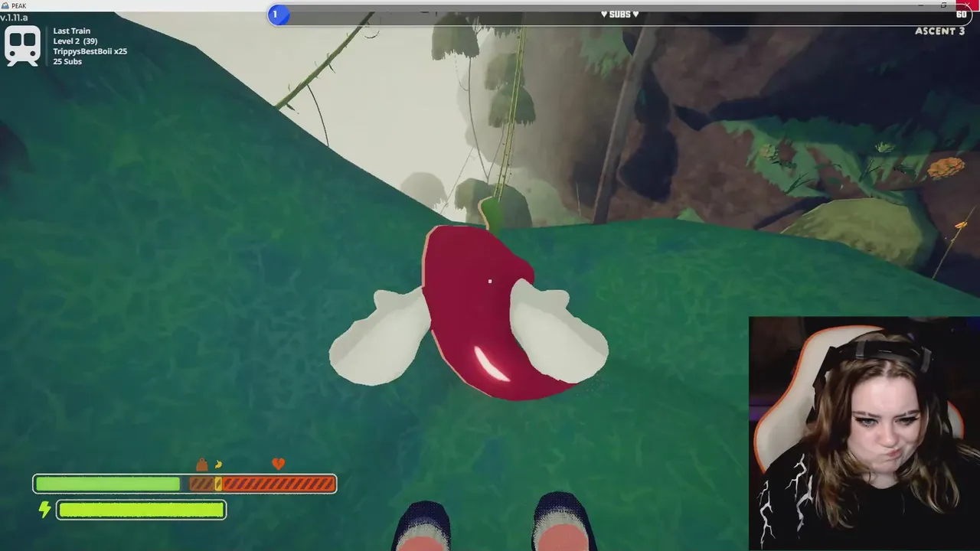Click the red striped injury bar segment
The height and width of the screenshot is (551, 980).
pyautogui.click(x=279, y=484)
